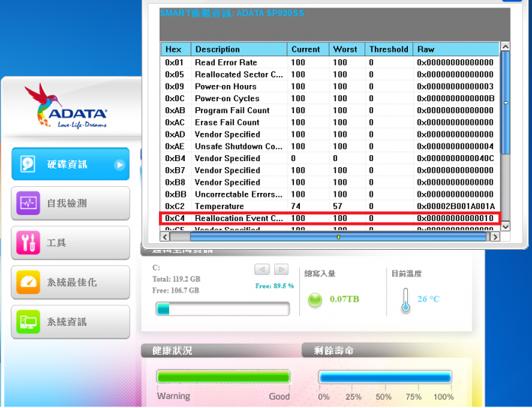
Task: Open the 硬碟資訊 disk info section
Action: (70, 164)
